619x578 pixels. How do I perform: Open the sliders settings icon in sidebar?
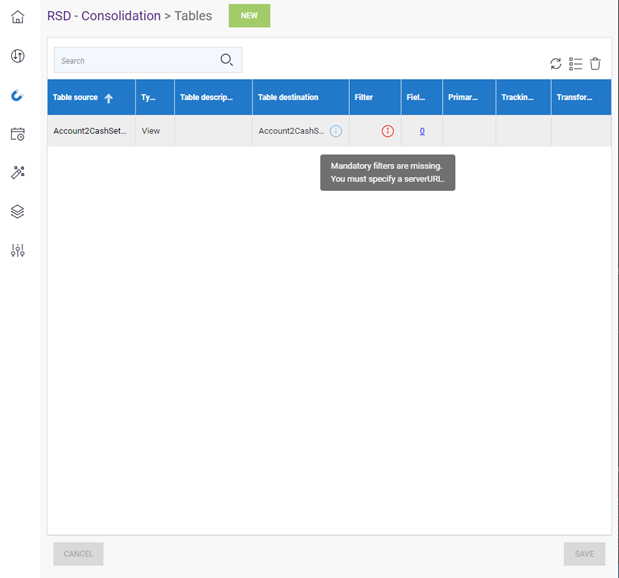click(x=17, y=250)
